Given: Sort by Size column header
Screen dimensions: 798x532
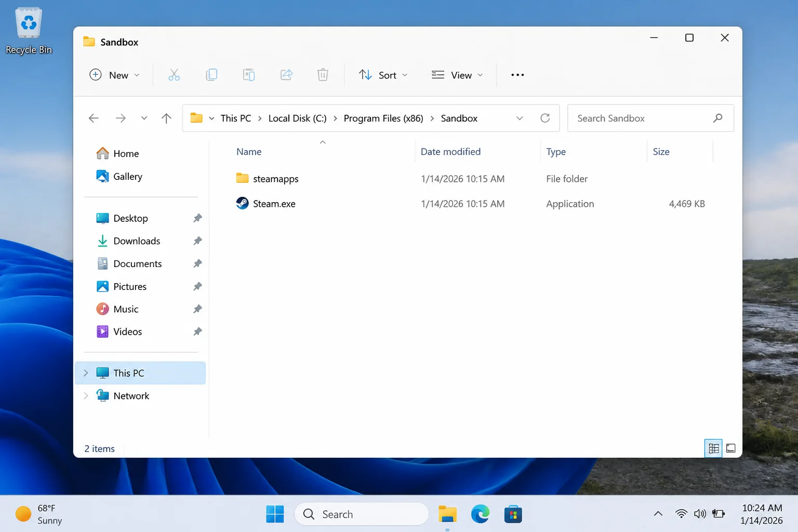Looking at the screenshot, I should click(661, 152).
